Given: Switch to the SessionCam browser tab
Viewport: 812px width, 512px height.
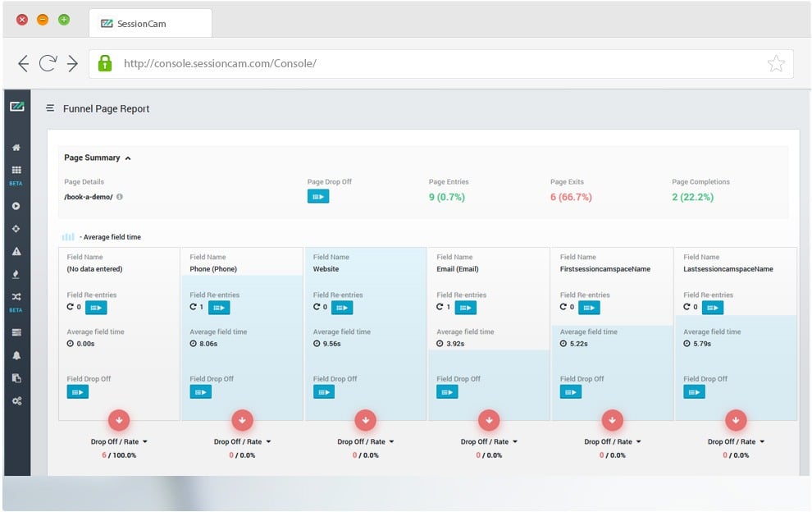Looking at the screenshot, I should [x=150, y=23].
